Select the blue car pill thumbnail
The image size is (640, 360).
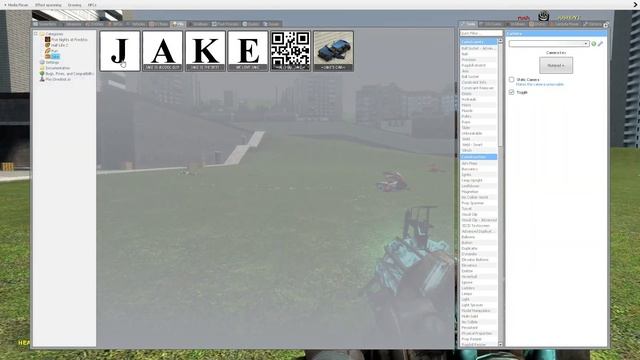[x=333, y=51]
